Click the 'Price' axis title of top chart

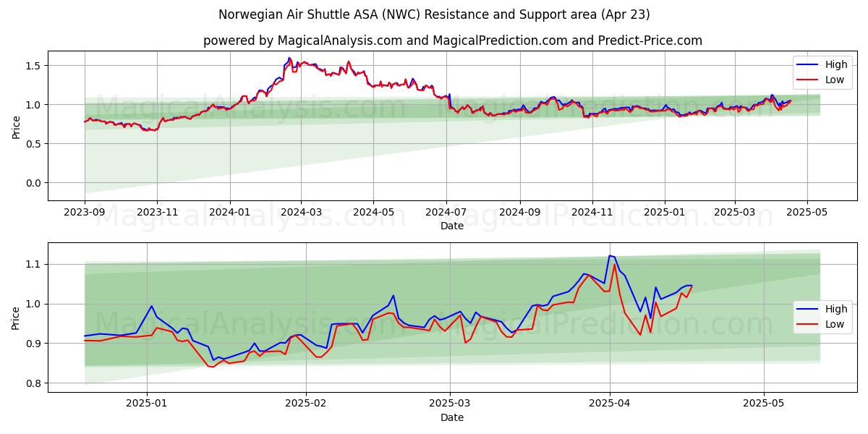pyautogui.click(x=17, y=126)
